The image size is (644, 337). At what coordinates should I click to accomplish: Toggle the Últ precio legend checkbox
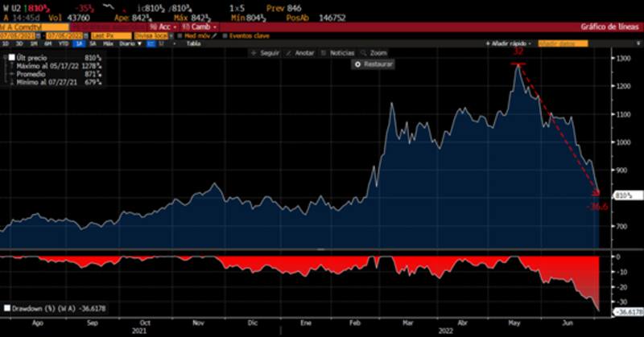10,59
